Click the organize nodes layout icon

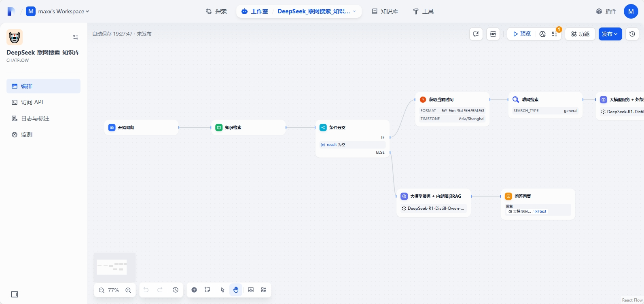click(264, 290)
